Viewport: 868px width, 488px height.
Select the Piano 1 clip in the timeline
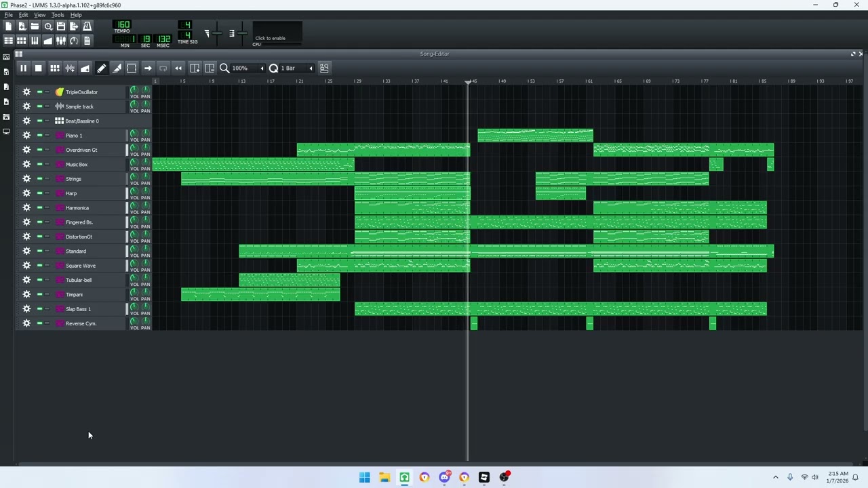click(535, 136)
